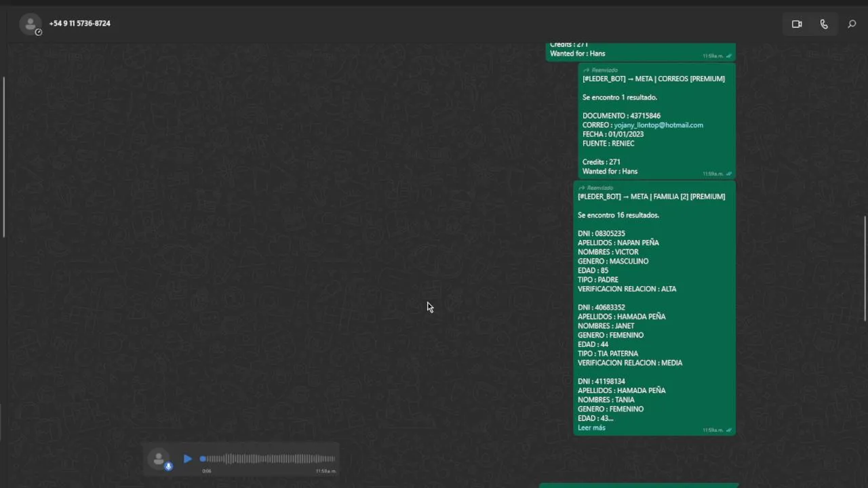Select the text 'NOMBRES : TANIA'
The height and width of the screenshot is (488, 868).
point(606,400)
